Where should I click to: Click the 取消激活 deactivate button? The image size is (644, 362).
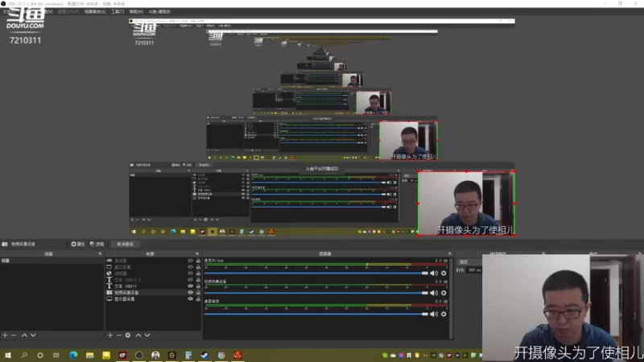coord(126,245)
